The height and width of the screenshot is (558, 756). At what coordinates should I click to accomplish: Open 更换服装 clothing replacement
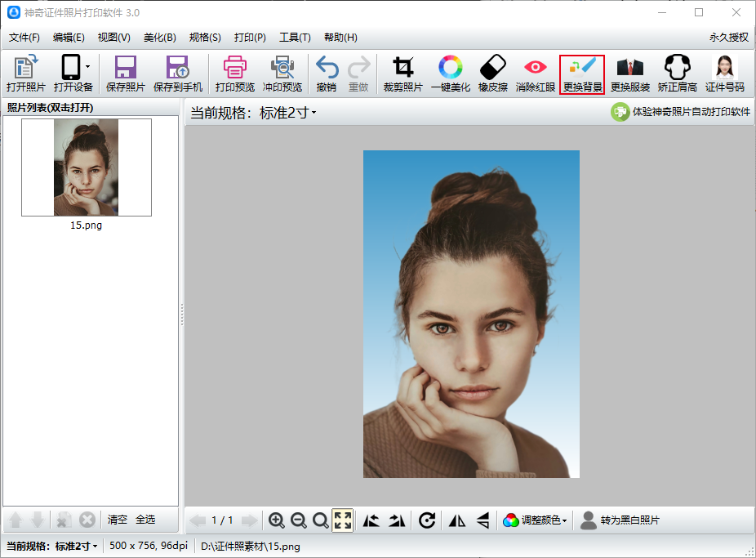630,74
